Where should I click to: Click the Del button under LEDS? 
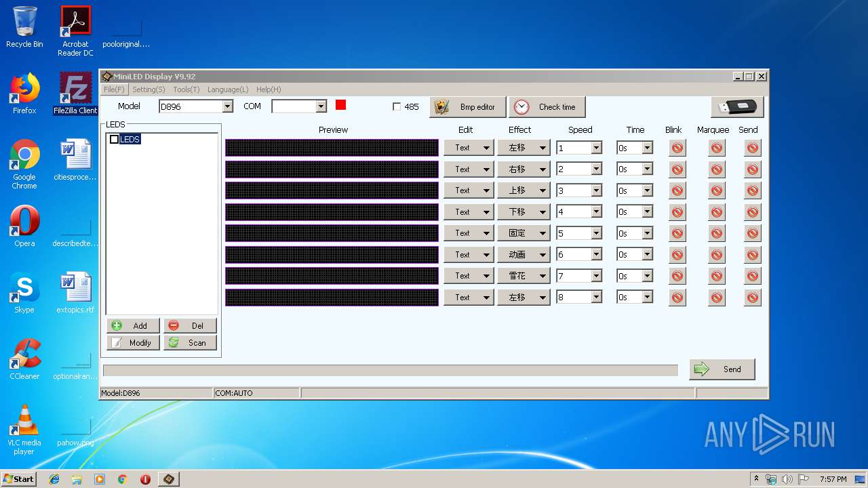coord(190,325)
